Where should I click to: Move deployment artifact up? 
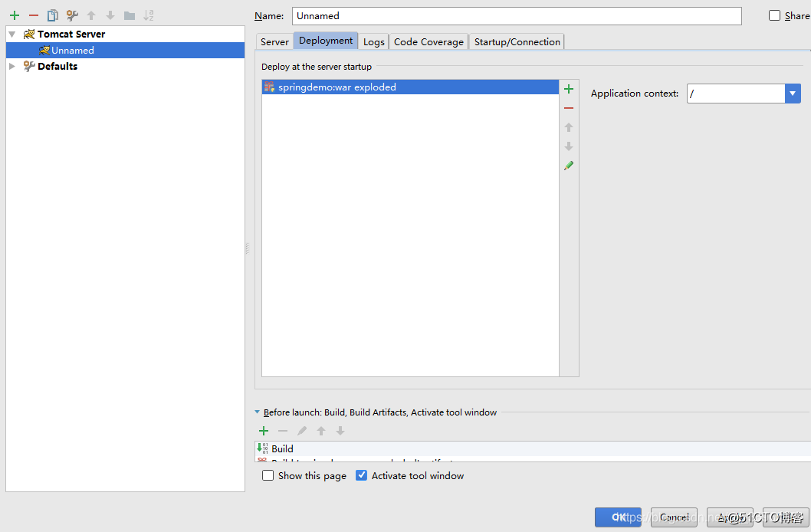(569, 127)
